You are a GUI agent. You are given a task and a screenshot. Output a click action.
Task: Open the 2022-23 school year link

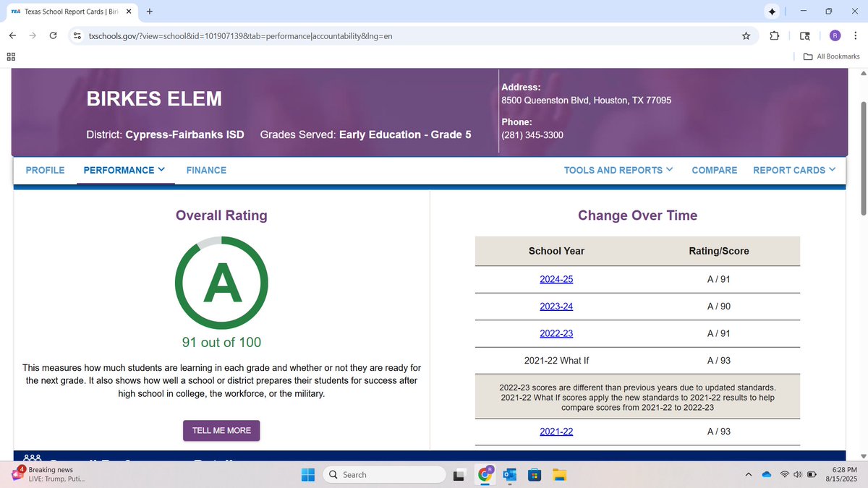tap(556, 333)
